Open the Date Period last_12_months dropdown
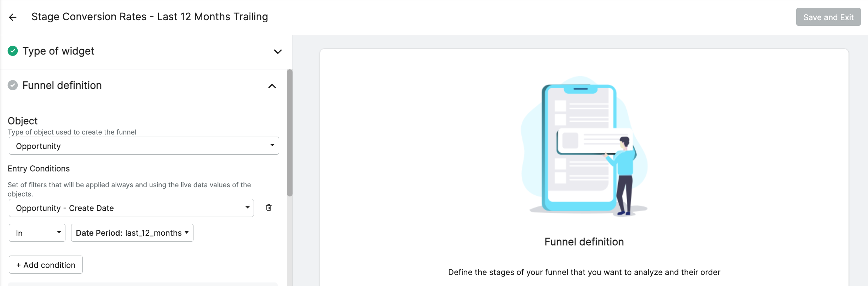Viewport: 868px width, 286px height. pos(132,233)
